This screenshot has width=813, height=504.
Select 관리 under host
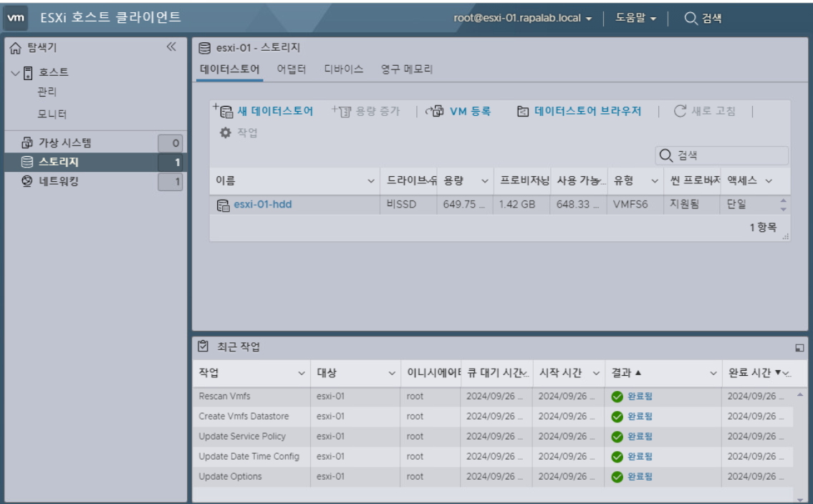[x=47, y=92]
